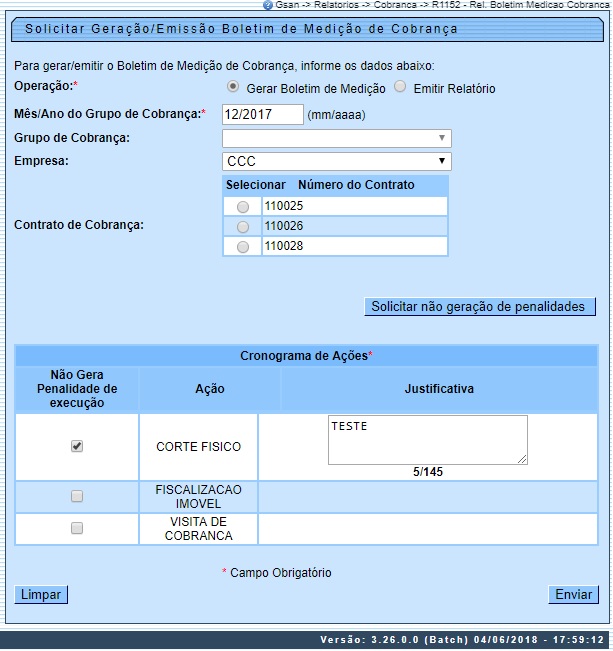Select contract 110025 radio button
Screen dimensions: 613x651
tap(243, 207)
